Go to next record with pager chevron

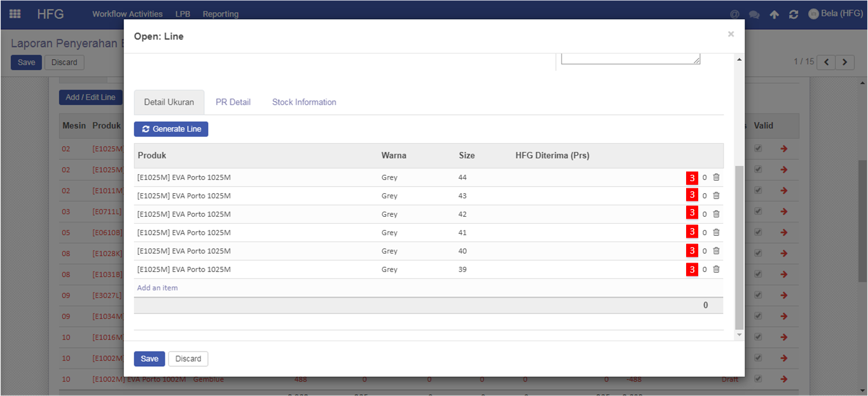tap(844, 62)
